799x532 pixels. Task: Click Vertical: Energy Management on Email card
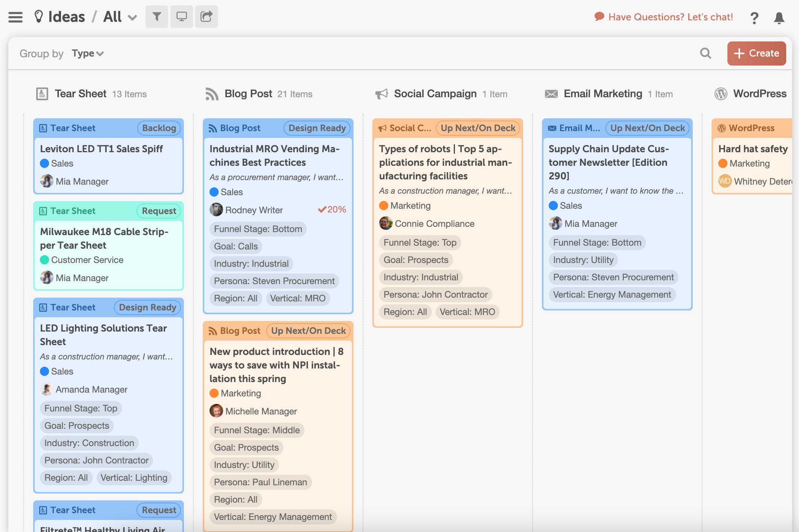point(612,295)
